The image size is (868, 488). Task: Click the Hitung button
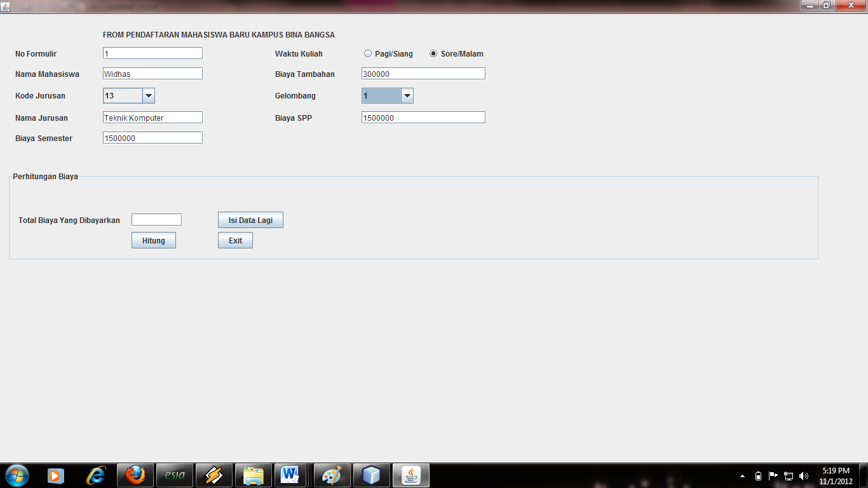(x=153, y=240)
